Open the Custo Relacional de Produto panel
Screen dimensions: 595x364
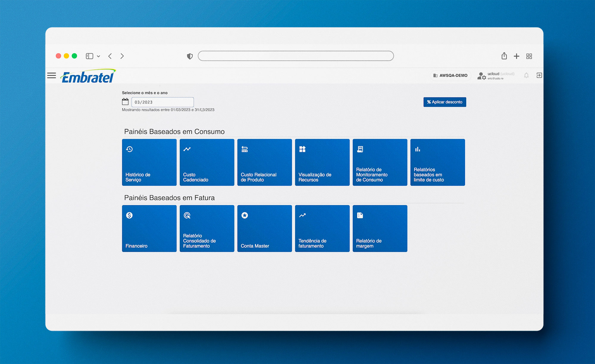(265, 162)
